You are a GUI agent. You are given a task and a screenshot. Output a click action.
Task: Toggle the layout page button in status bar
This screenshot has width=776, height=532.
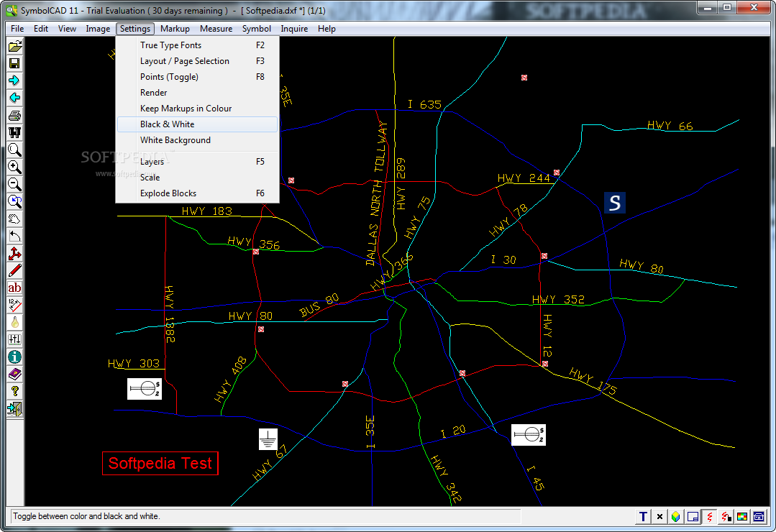[693, 517]
